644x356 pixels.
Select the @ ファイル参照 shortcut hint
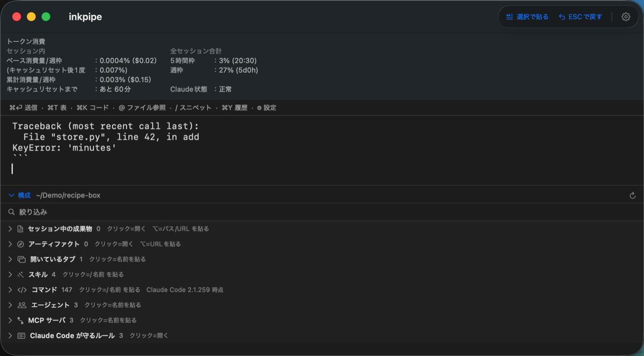point(142,108)
